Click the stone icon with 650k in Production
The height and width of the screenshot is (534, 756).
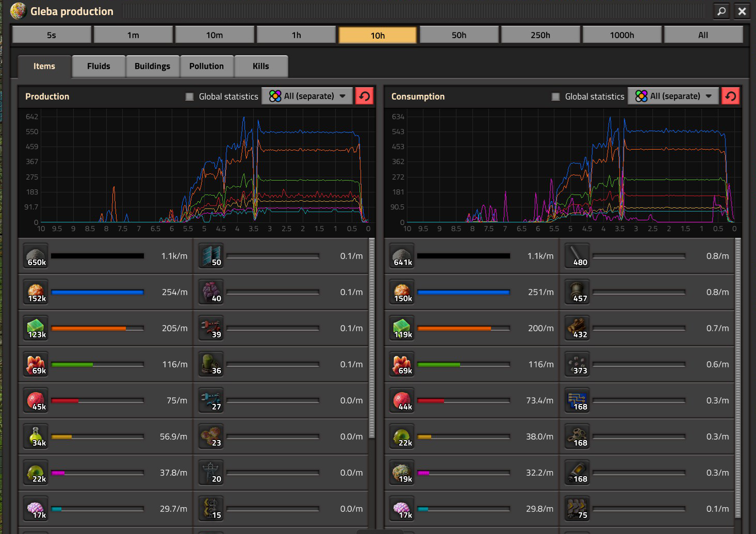click(x=36, y=256)
